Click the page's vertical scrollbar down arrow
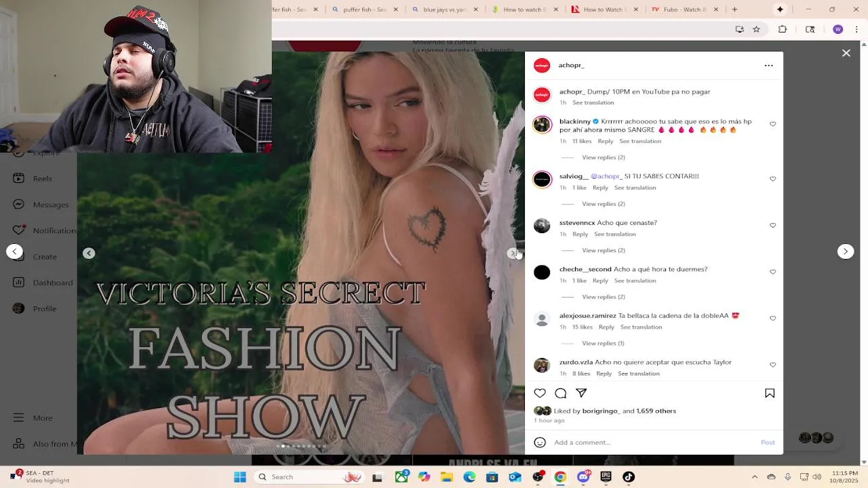The image size is (868, 488). coord(863,462)
